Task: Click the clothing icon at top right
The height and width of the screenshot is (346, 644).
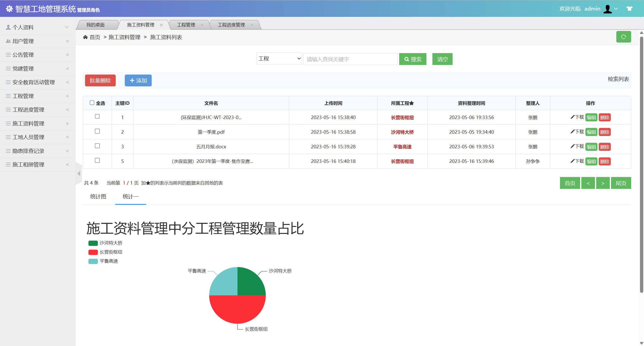Action: pyautogui.click(x=630, y=8)
